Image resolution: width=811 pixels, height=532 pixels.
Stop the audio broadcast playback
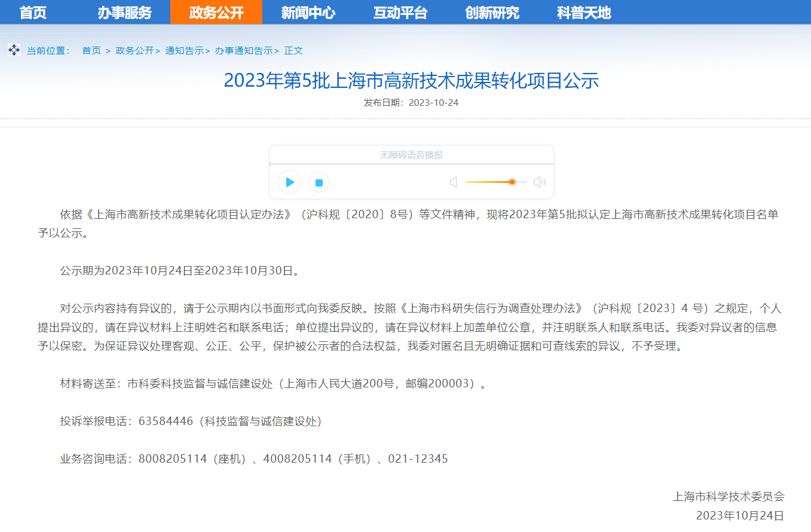pyautogui.click(x=319, y=182)
